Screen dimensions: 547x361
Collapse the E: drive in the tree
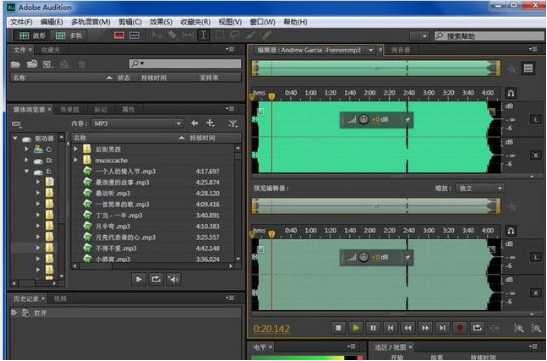(27, 171)
